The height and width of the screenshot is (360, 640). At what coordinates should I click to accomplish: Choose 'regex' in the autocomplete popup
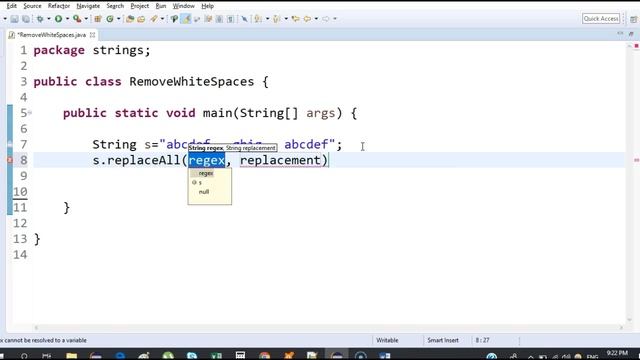(x=206, y=173)
